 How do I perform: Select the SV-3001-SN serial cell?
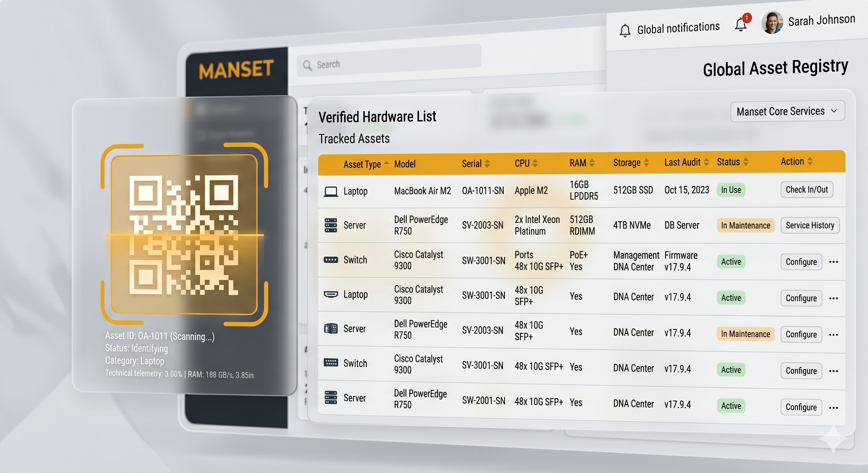point(482,366)
